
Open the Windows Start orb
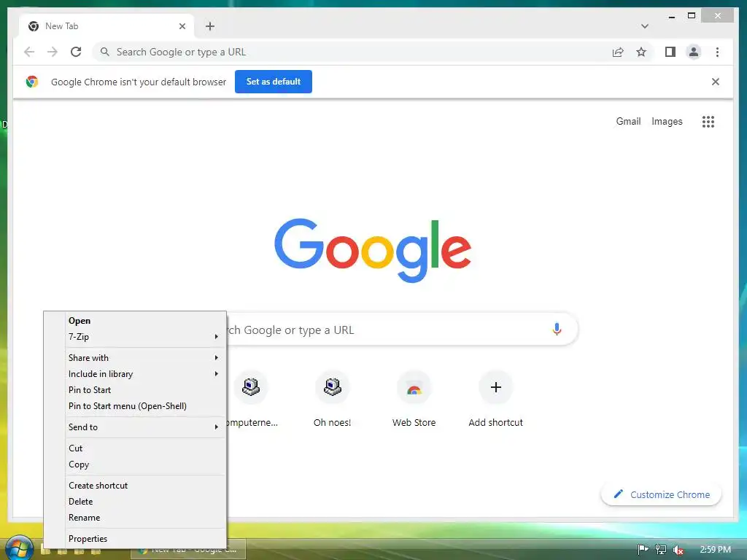(x=18, y=548)
